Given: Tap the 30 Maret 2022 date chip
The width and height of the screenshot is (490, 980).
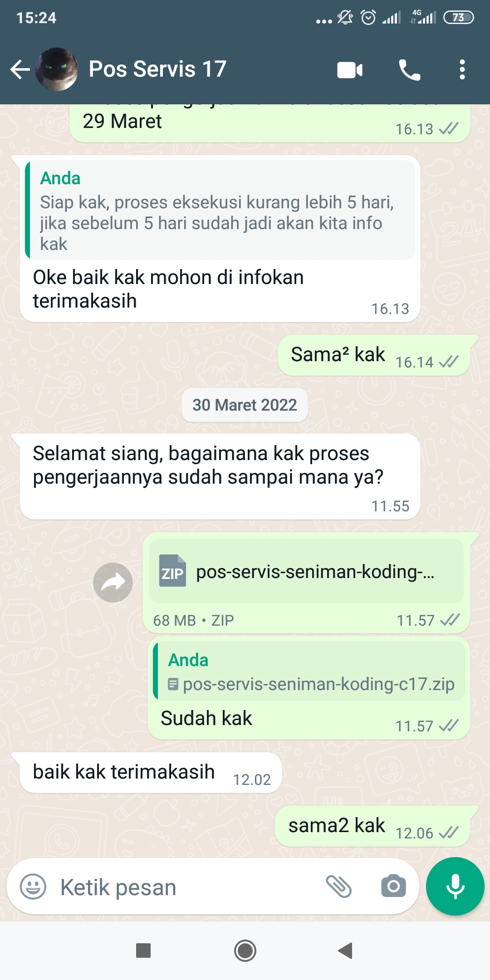Looking at the screenshot, I should (x=245, y=405).
